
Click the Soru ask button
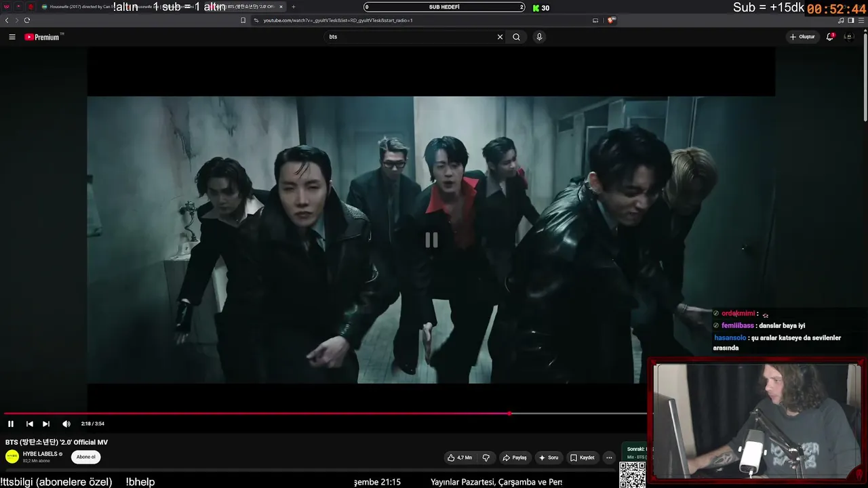pos(548,457)
